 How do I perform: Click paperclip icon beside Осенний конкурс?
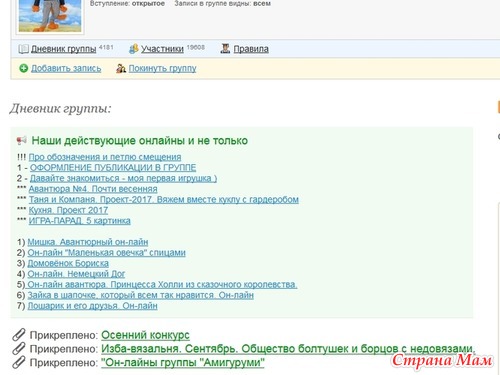coord(19,335)
